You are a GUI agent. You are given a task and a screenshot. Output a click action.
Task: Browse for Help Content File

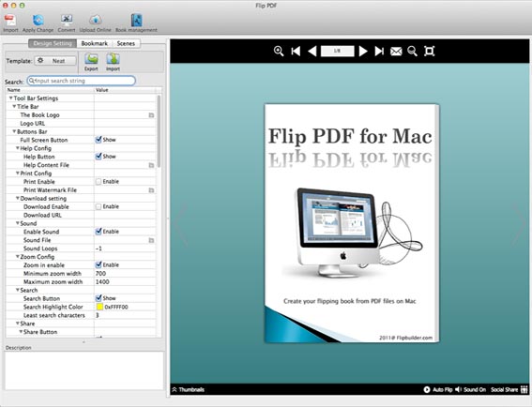coord(151,165)
